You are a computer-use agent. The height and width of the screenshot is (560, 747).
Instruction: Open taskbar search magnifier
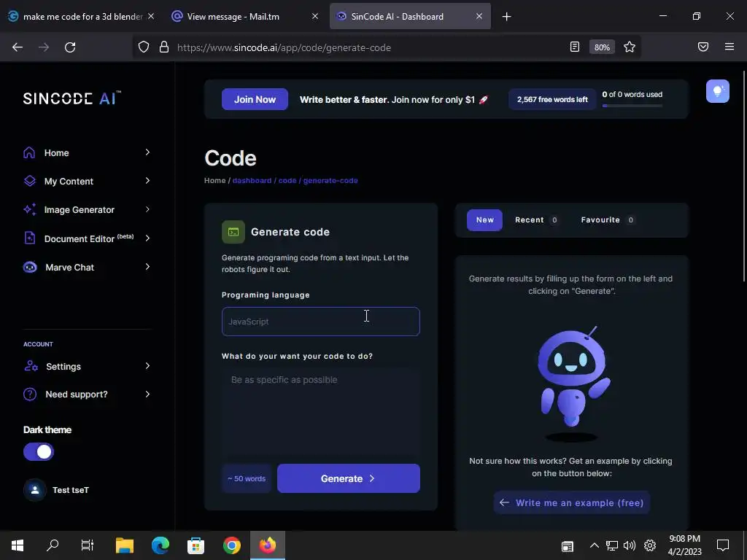point(53,545)
